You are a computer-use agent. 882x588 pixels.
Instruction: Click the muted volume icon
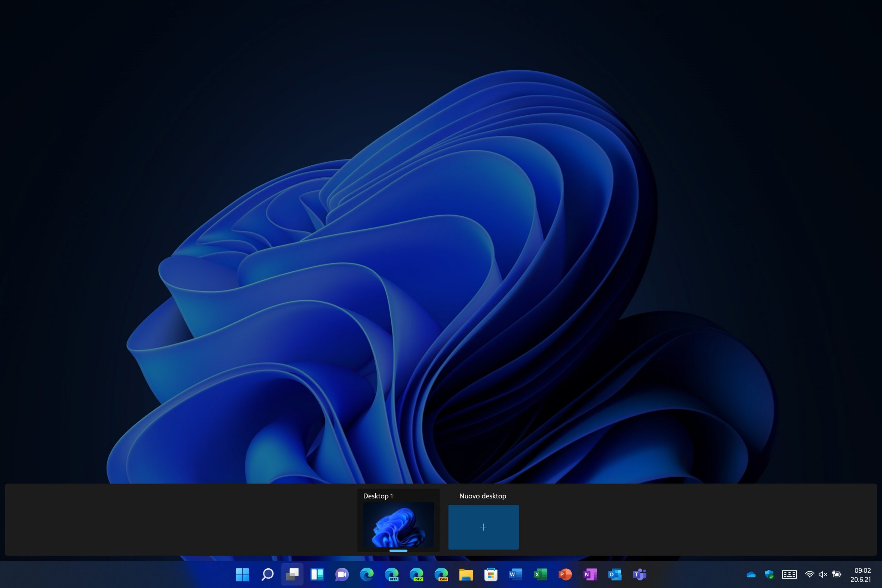(x=823, y=575)
